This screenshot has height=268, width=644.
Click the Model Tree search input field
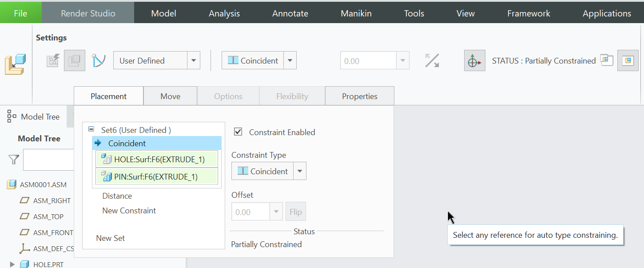click(x=48, y=160)
